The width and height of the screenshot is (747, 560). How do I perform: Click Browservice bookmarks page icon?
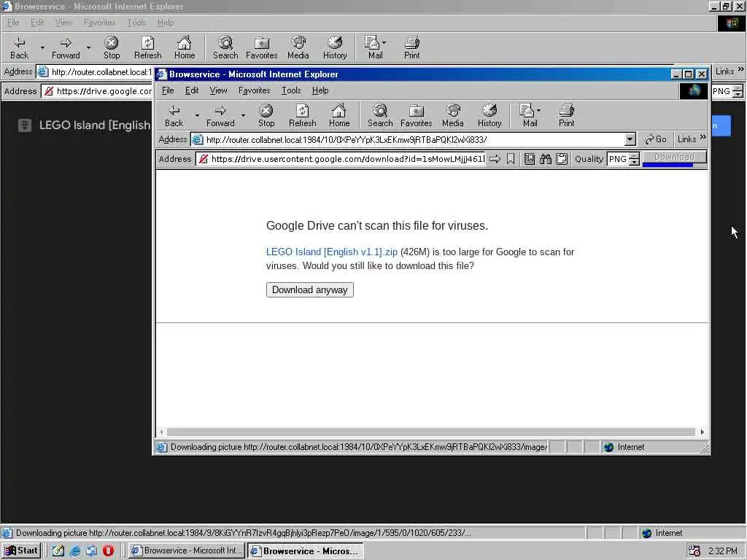tap(530, 159)
